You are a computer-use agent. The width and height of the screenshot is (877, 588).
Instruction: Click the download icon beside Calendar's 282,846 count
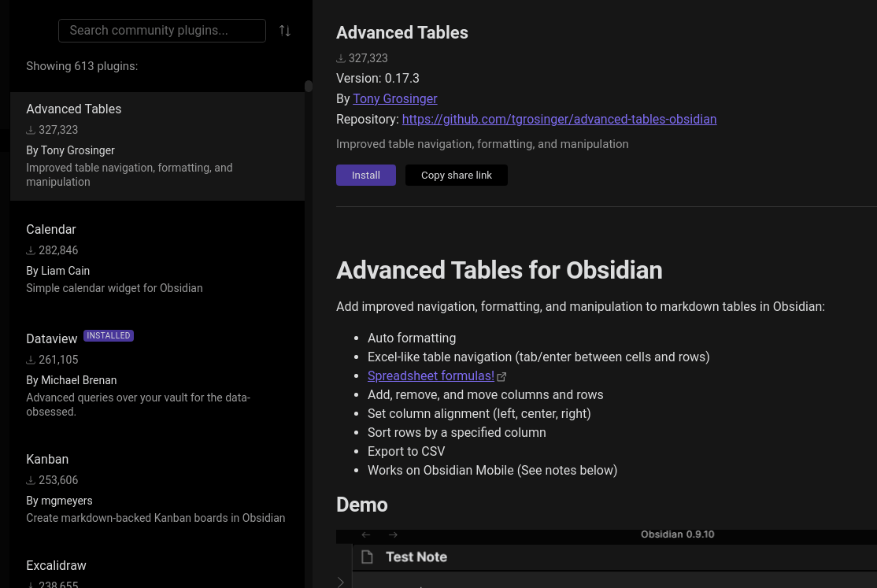point(31,250)
